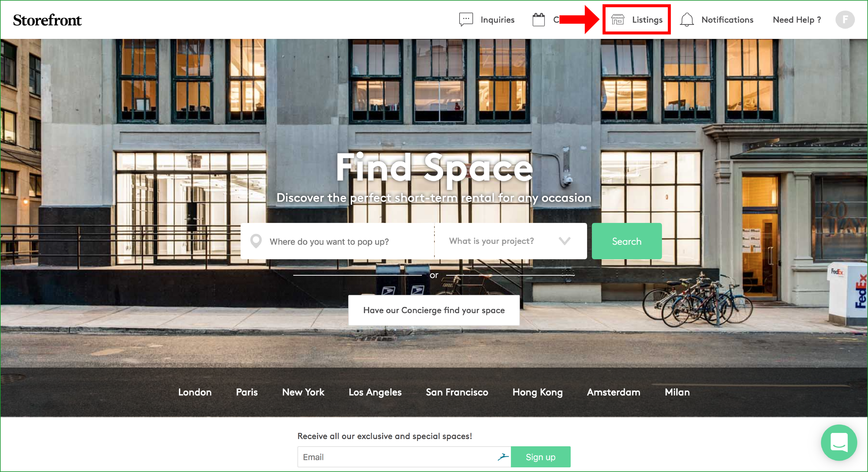Click 'Have our Concierge find your space'
The image size is (868, 472).
pos(434,310)
